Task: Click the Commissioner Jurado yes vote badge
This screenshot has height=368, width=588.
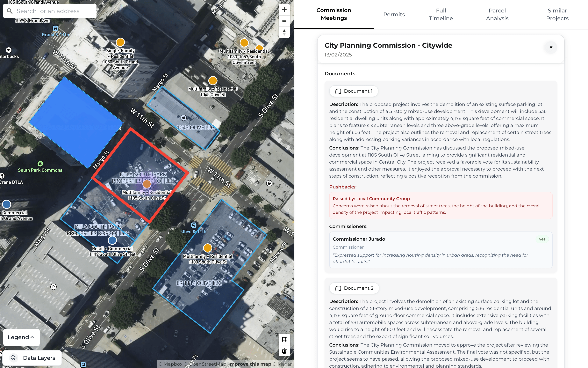Action: (542, 239)
